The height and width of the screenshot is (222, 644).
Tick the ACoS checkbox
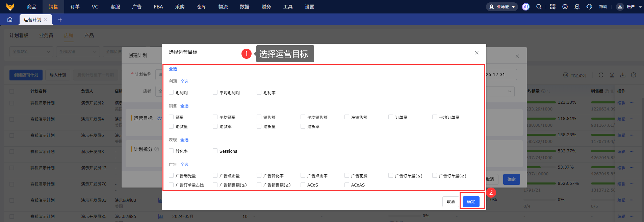coord(303,185)
